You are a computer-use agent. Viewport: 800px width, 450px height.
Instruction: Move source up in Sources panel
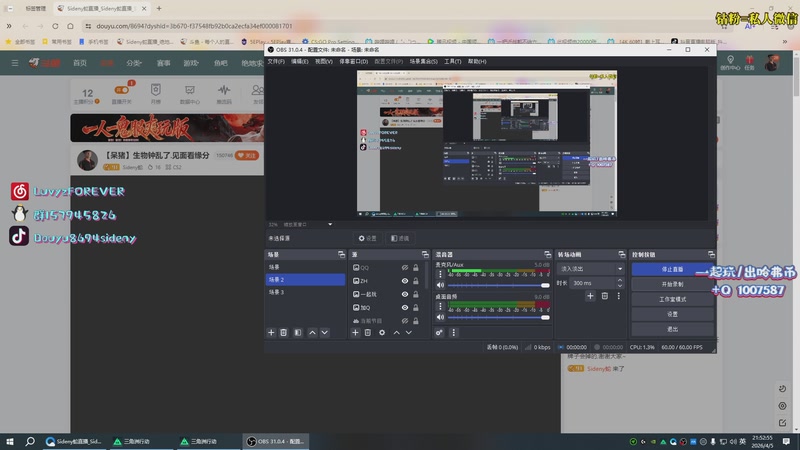click(x=396, y=333)
